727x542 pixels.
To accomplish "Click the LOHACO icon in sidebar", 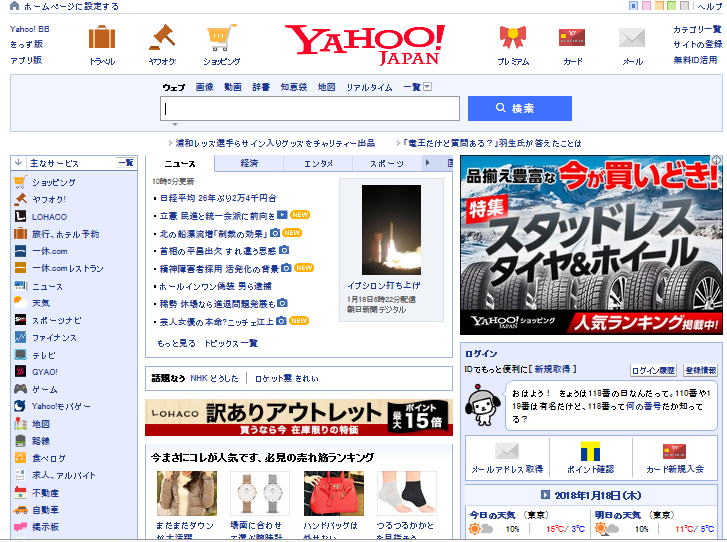I will pos(20,216).
